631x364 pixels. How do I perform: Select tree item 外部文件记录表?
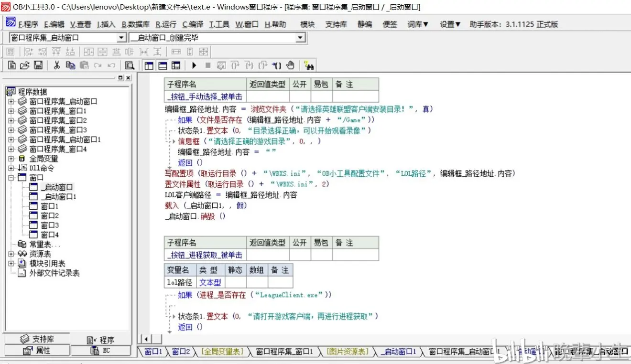click(54, 273)
